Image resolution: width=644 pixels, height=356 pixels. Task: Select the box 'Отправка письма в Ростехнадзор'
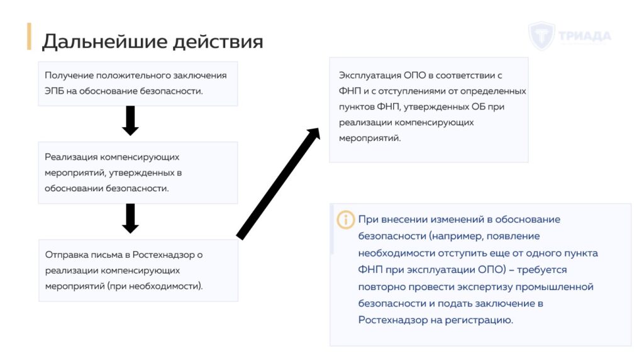(138, 270)
